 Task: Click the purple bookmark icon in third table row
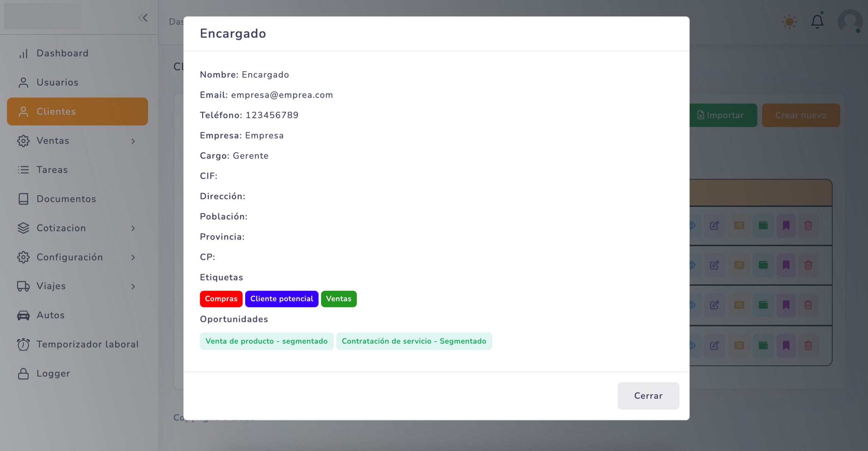tap(786, 305)
